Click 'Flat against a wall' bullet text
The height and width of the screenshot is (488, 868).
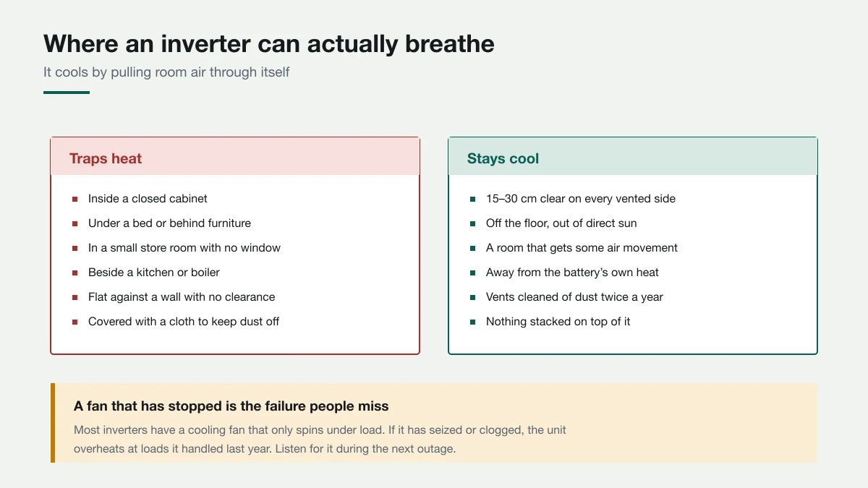point(182,297)
